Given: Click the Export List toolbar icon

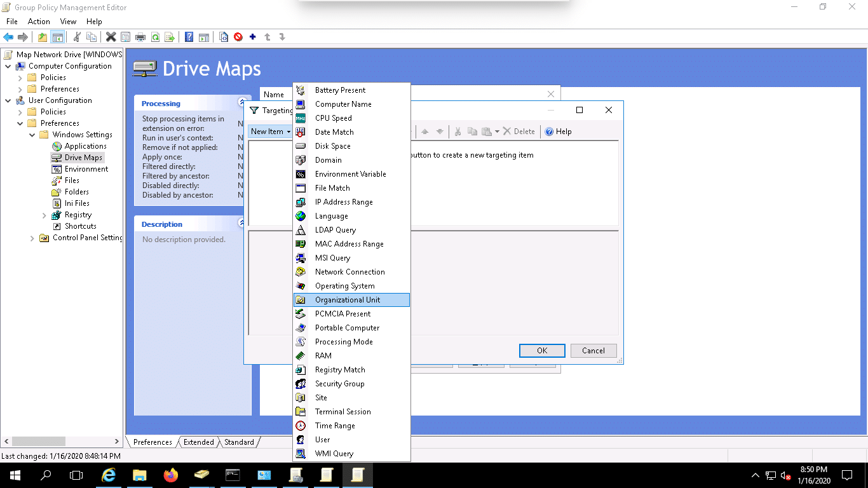Looking at the screenshot, I should pyautogui.click(x=170, y=37).
